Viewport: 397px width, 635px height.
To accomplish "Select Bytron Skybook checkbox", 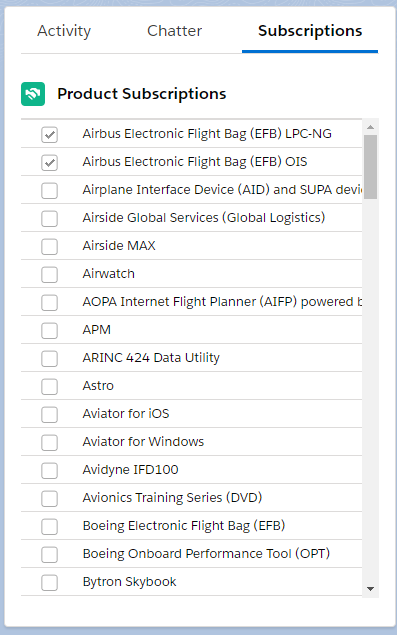I will coord(49,582).
